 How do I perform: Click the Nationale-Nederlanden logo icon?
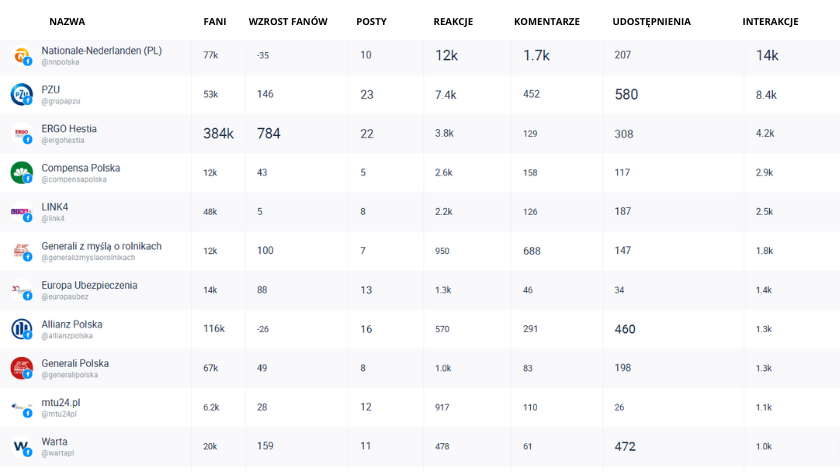[x=21, y=55]
